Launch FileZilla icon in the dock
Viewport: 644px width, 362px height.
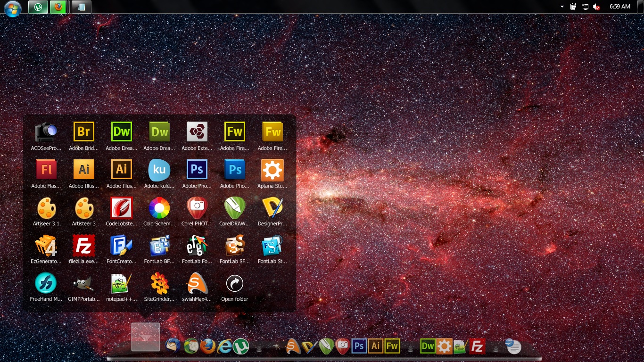click(x=477, y=346)
